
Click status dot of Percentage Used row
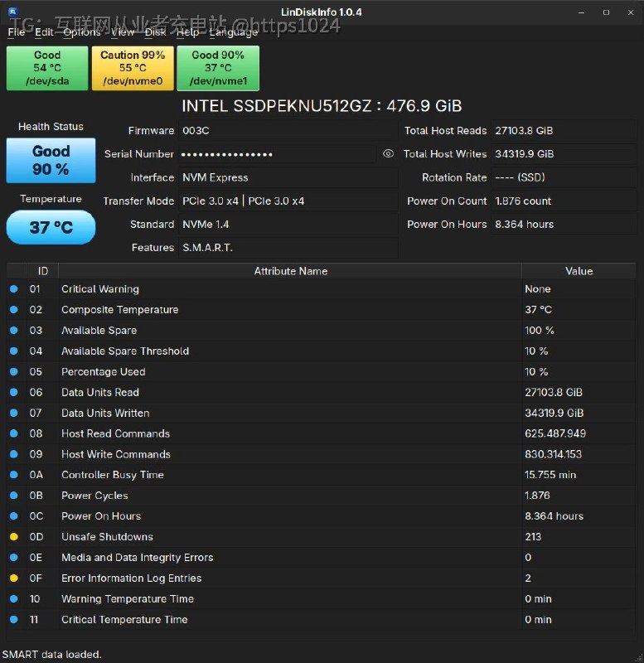click(x=14, y=371)
